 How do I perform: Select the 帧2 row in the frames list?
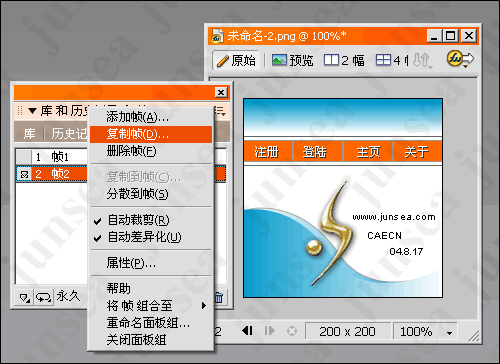point(52,174)
